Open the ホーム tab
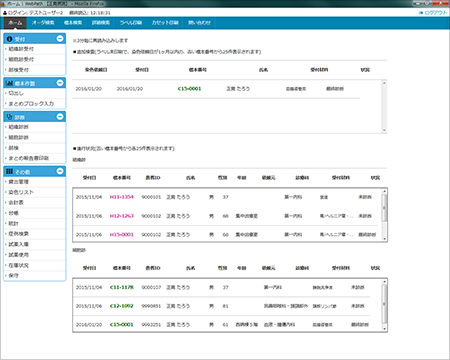 click(x=15, y=23)
